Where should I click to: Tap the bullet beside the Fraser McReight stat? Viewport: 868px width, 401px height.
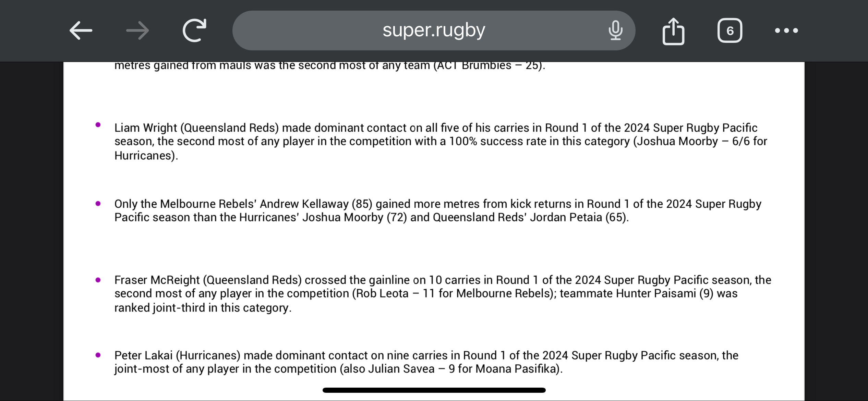[98, 280]
